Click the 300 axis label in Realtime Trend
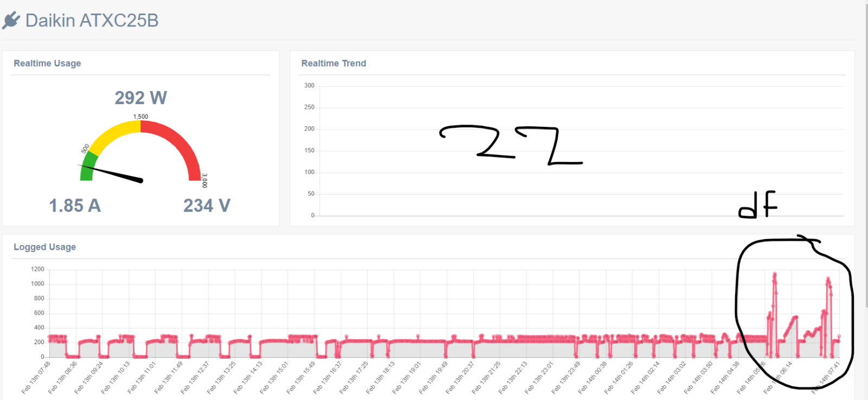This screenshot has width=868, height=400. pyautogui.click(x=309, y=86)
